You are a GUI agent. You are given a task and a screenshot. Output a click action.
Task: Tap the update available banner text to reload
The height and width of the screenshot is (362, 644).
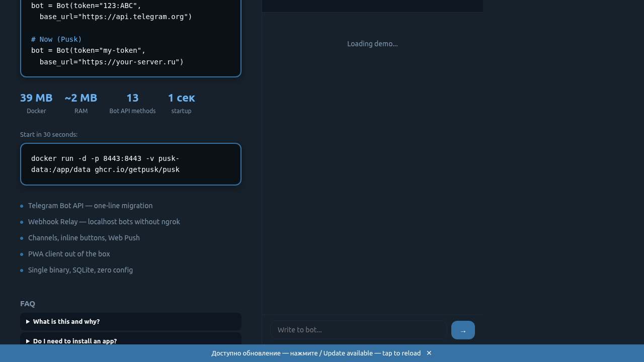coord(316,353)
